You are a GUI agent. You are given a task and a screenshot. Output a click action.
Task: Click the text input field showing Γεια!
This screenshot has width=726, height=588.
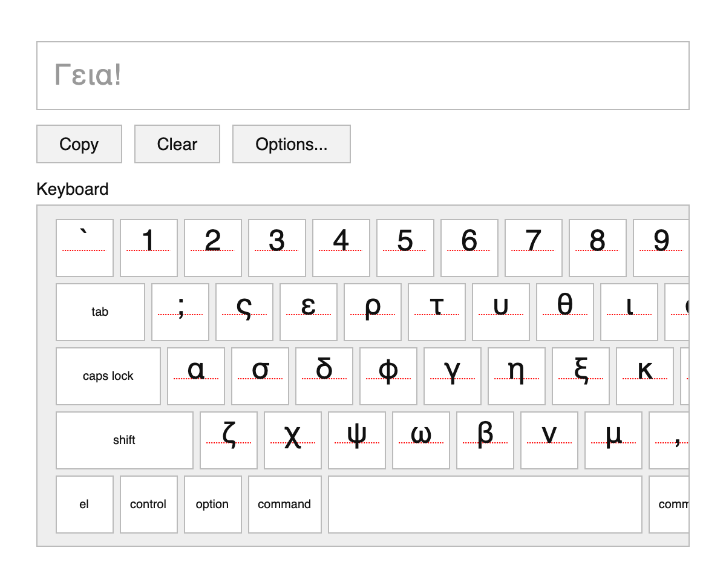362,76
